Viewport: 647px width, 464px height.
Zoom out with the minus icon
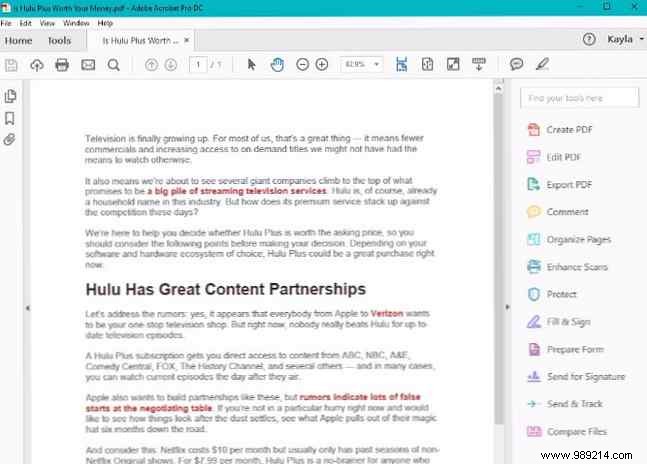coord(302,64)
